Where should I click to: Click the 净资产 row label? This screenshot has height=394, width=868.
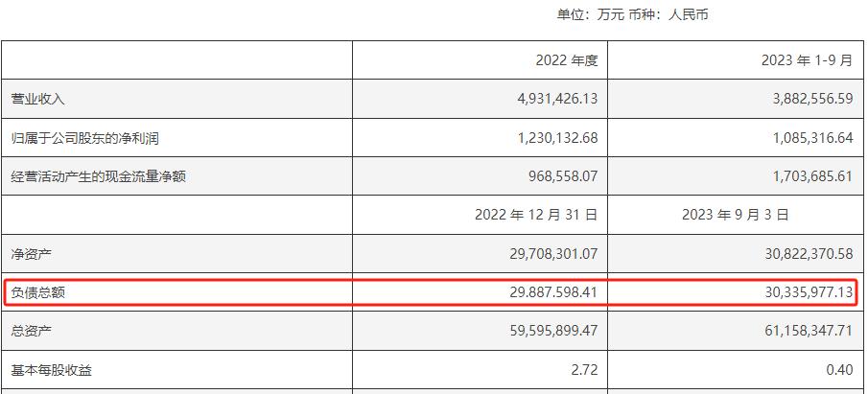31,254
